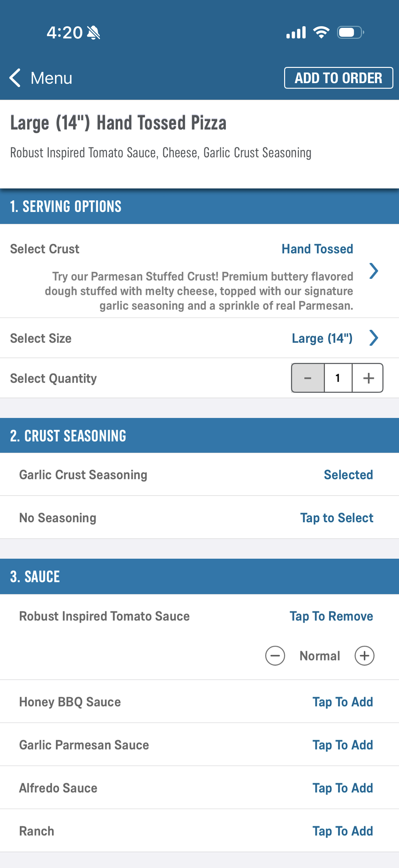Viewport: 399px width, 868px height.
Task: Tap the battery indicator icon
Action: click(350, 32)
